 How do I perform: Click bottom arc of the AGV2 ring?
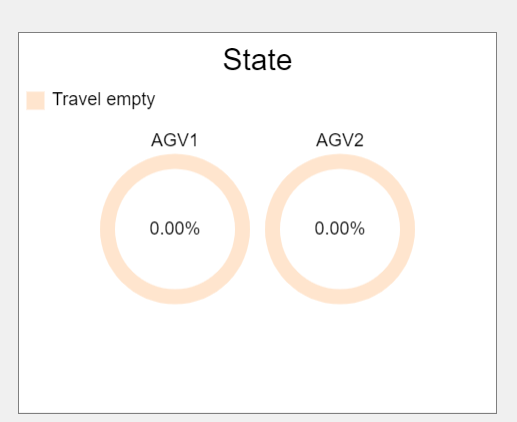(x=340, y=297)
